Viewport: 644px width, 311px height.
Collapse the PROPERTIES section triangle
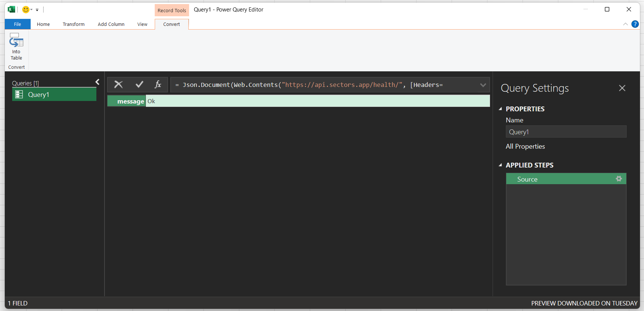click(500, 109)
